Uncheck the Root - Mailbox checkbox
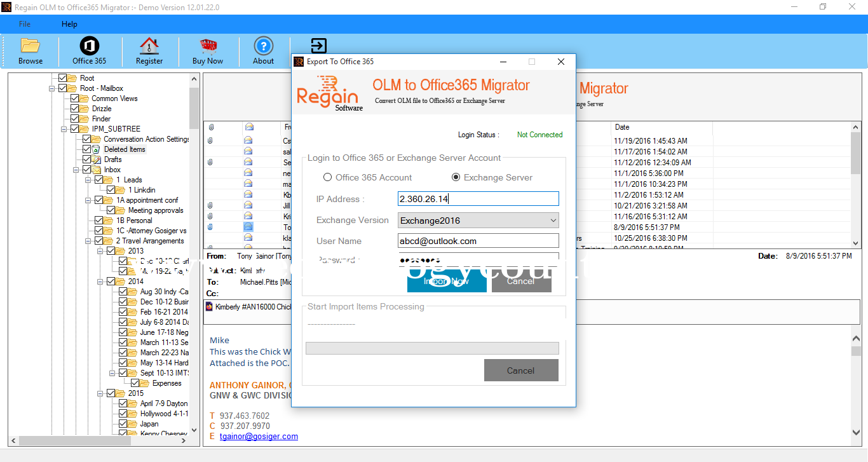Image resolution: width=868 pixels, height=462 pixels. pyautogui.click(x=63, y=88)
